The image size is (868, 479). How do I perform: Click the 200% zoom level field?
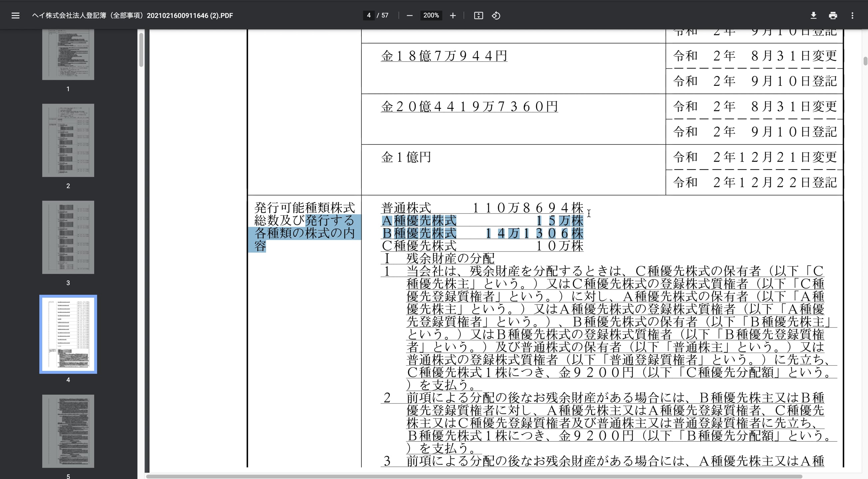[431, 15]
